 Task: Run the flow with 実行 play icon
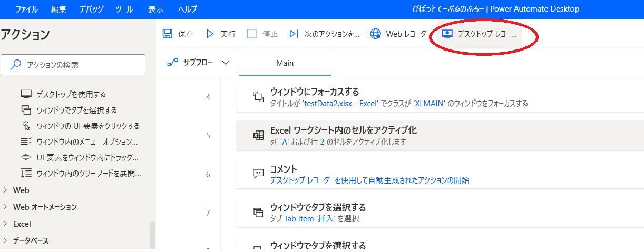pos(210,34)
